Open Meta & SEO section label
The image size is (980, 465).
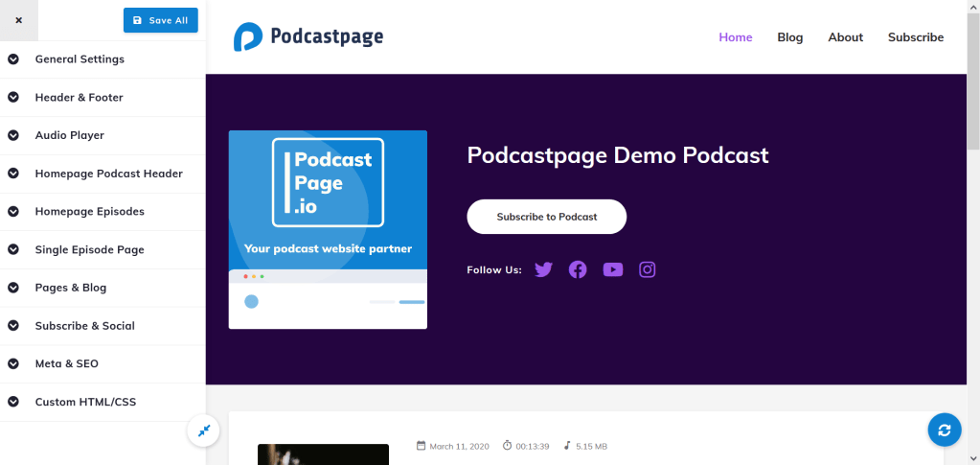(x=66, y=363)
